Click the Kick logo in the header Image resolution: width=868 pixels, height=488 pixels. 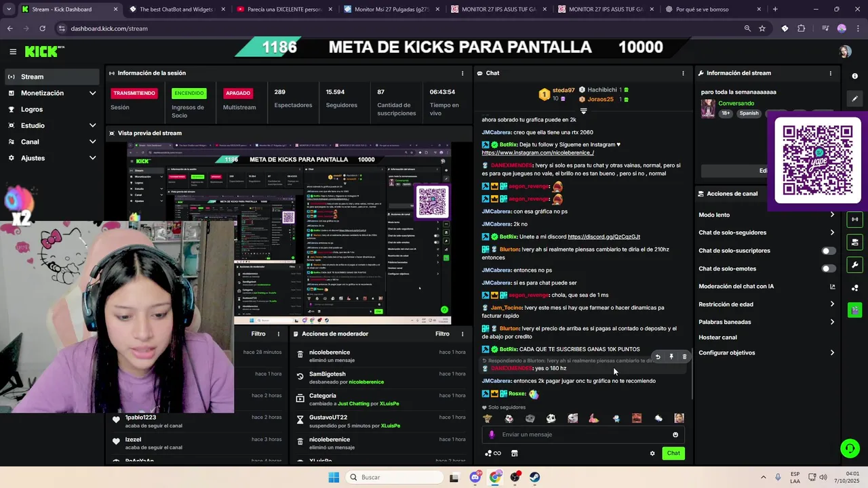[44, 52]
